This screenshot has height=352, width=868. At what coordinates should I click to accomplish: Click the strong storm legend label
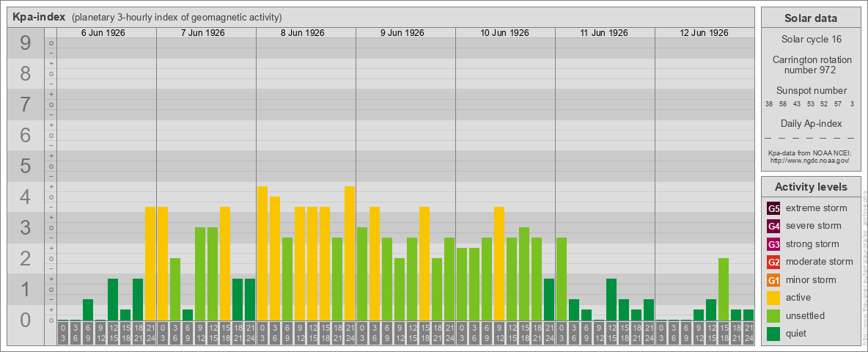(812, 244)
